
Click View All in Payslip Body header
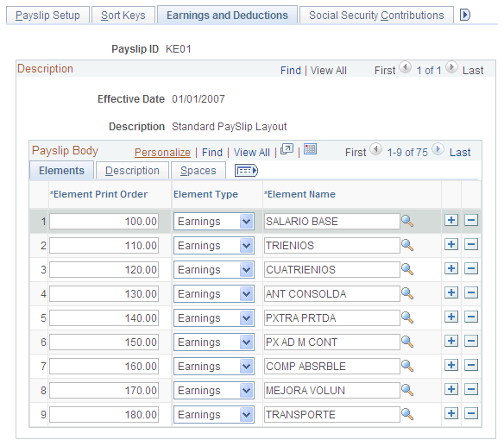pyautogui.click(x=252, y=153)
